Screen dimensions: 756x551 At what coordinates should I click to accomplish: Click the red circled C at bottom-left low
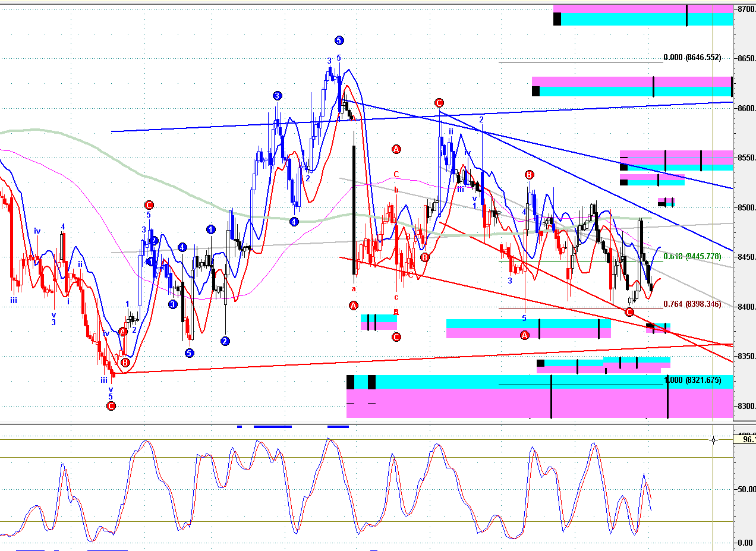click(x=111, y=406)
